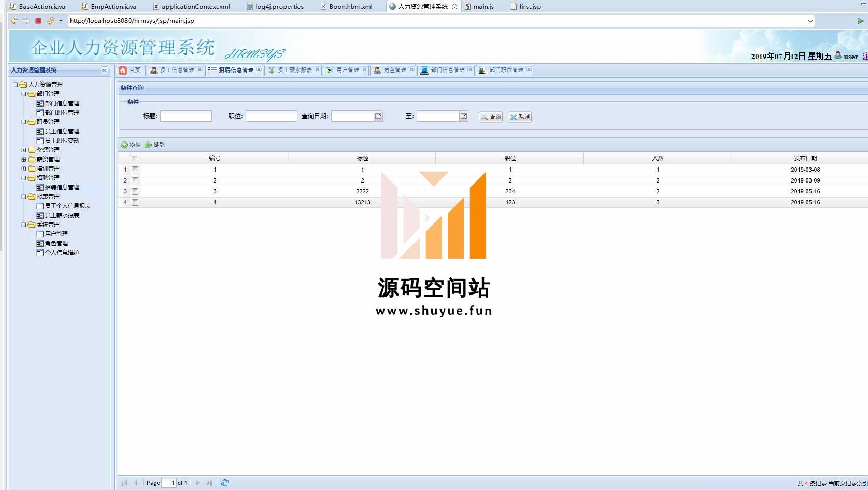This screenshot has width=868, height=490.
Task: Click the page number input in pager
Action: tap(169, 483)
